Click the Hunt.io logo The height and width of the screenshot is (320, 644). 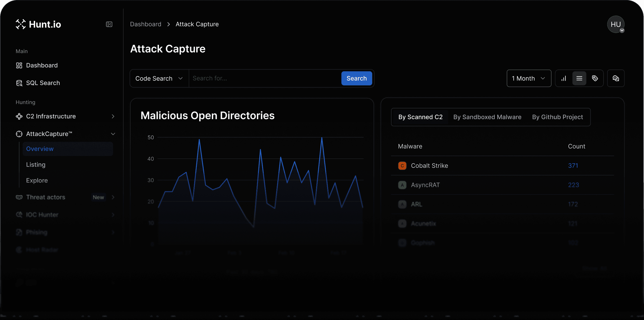(38, 24)
